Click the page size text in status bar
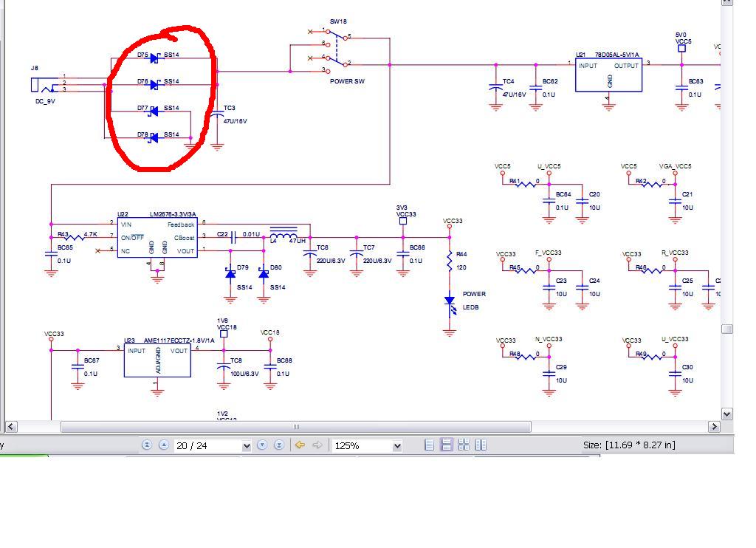 pyautogui.click(x=629, y=445)
